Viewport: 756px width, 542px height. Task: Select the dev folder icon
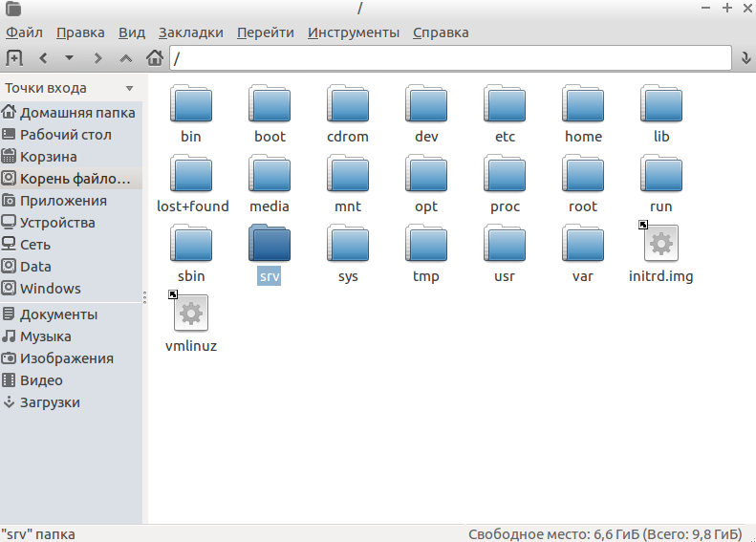tap(426, 103)
